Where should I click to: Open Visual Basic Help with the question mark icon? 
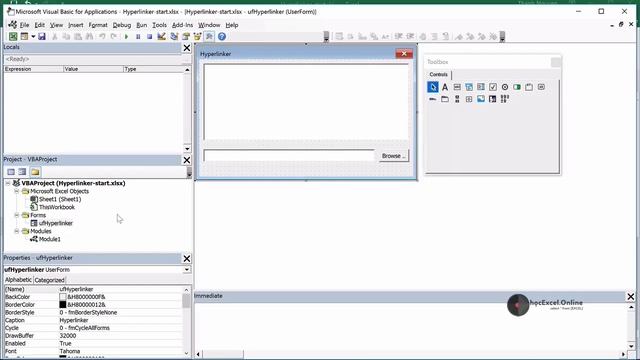(x=222, y=37)
